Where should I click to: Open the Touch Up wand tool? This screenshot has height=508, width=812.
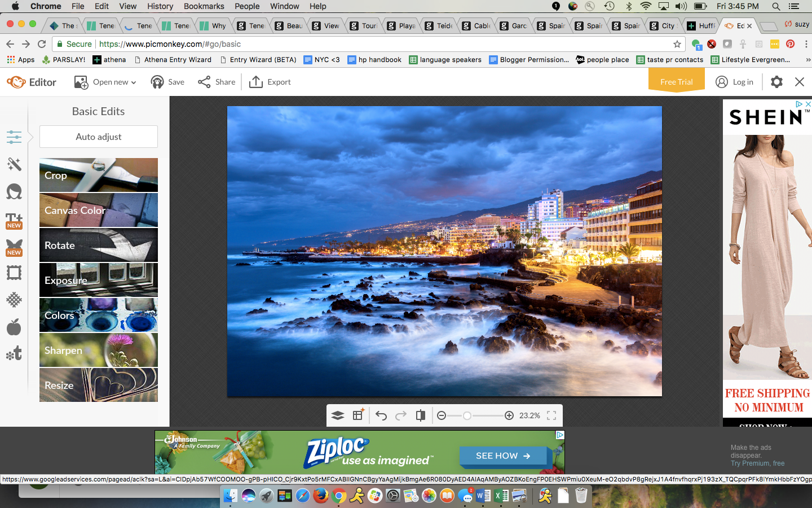coord(14,164)
